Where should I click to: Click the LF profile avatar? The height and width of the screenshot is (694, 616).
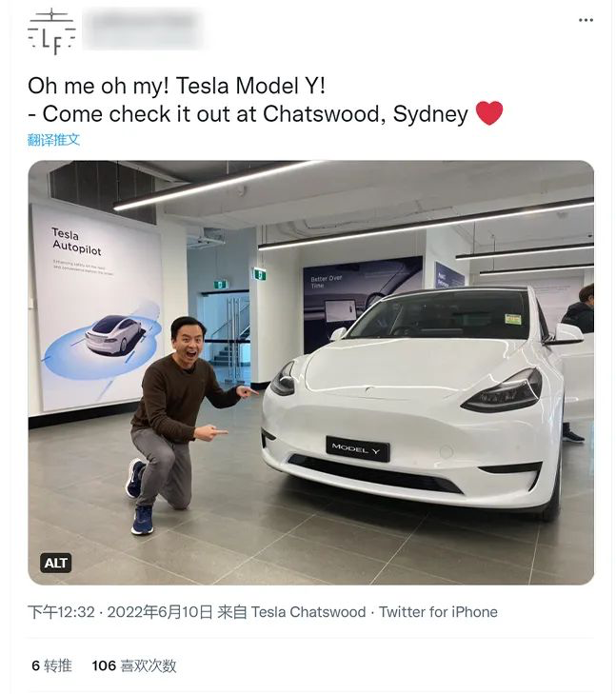50,30
